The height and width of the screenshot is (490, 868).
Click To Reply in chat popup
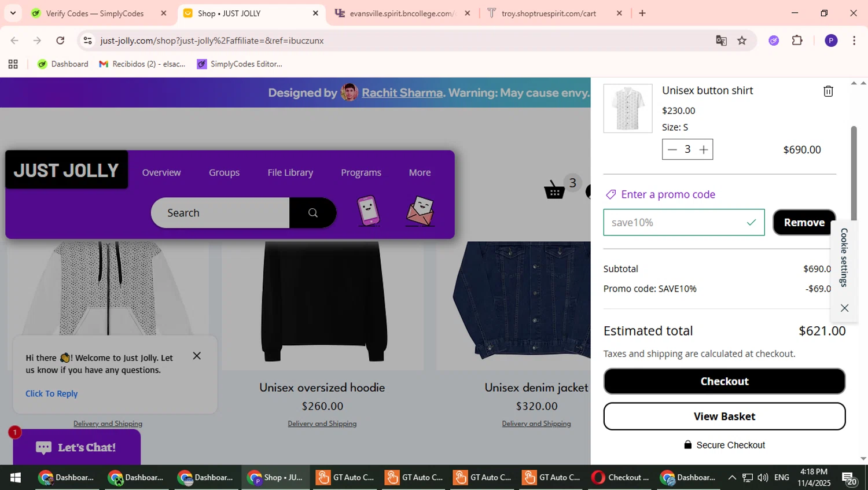click(52, 393)
